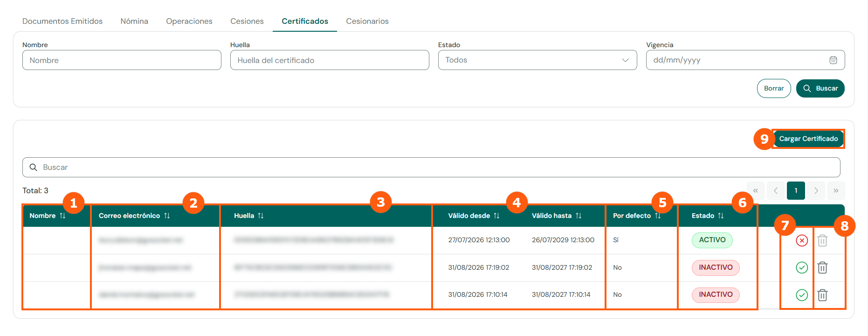Sort by the Válido hasta column arrows
The image size is (868, 336).
(x=579, y=216)
